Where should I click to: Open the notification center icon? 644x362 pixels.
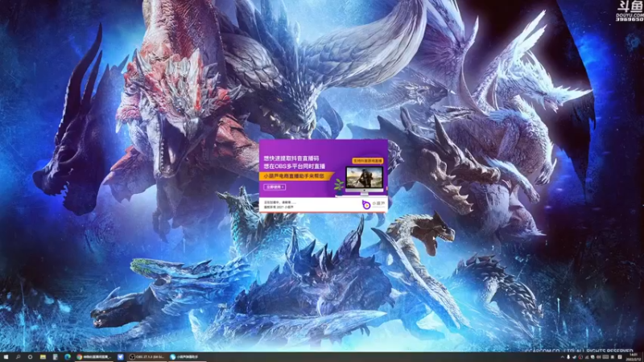pos(619,357)
